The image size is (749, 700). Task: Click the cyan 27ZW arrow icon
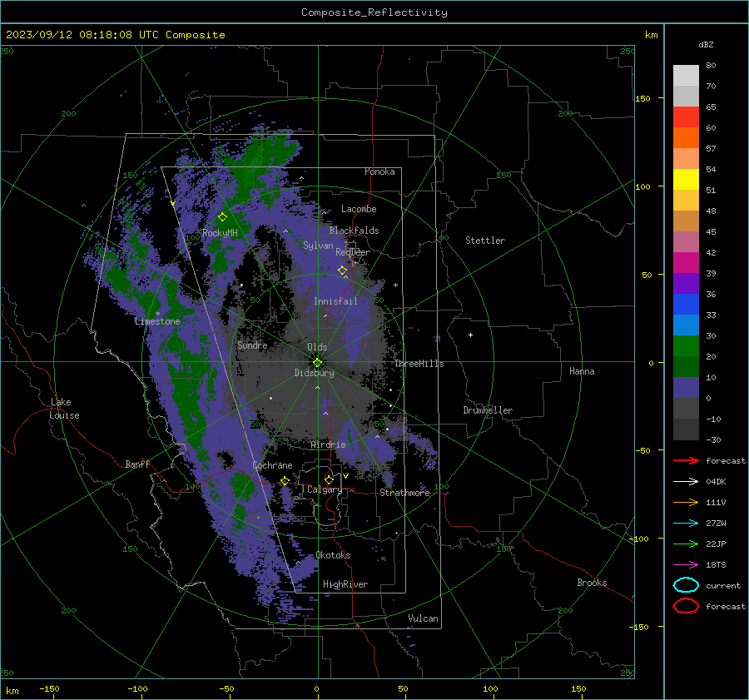[686, 524]
